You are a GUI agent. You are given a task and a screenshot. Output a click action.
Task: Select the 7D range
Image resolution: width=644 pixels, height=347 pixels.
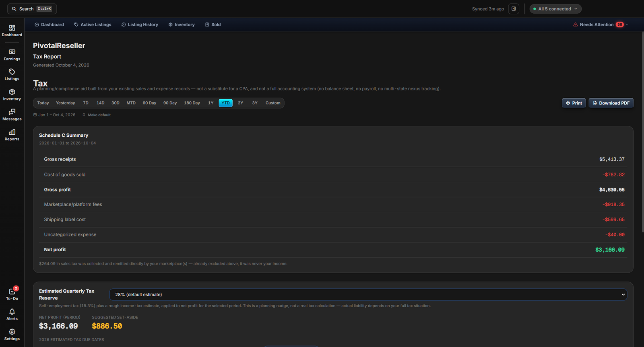pos(86,103)
